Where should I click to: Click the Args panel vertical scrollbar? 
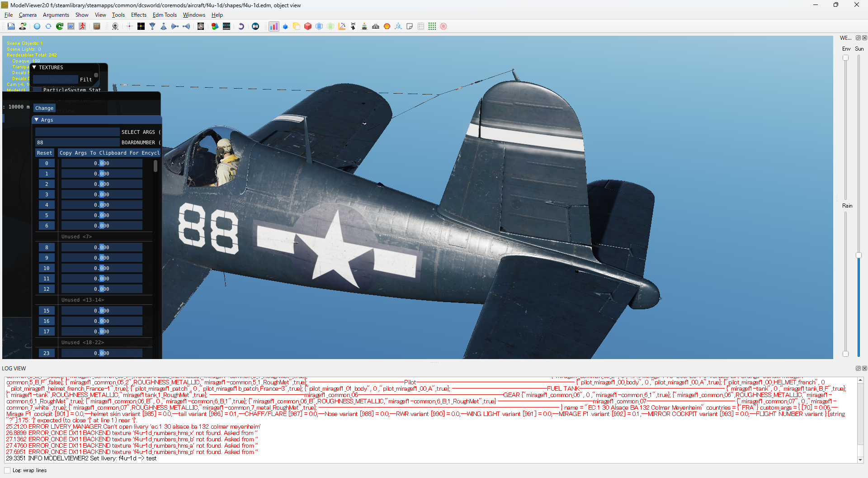coord(156,166)
